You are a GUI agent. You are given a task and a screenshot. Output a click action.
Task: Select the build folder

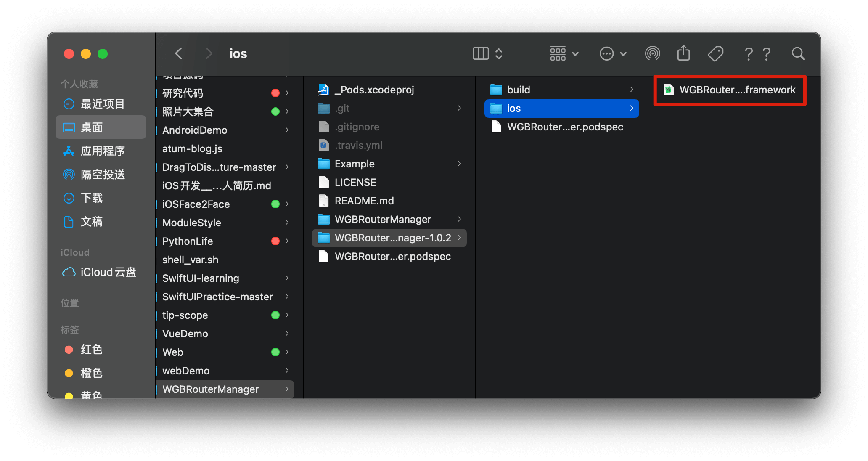pyautogui.click(x=518, y=90)
